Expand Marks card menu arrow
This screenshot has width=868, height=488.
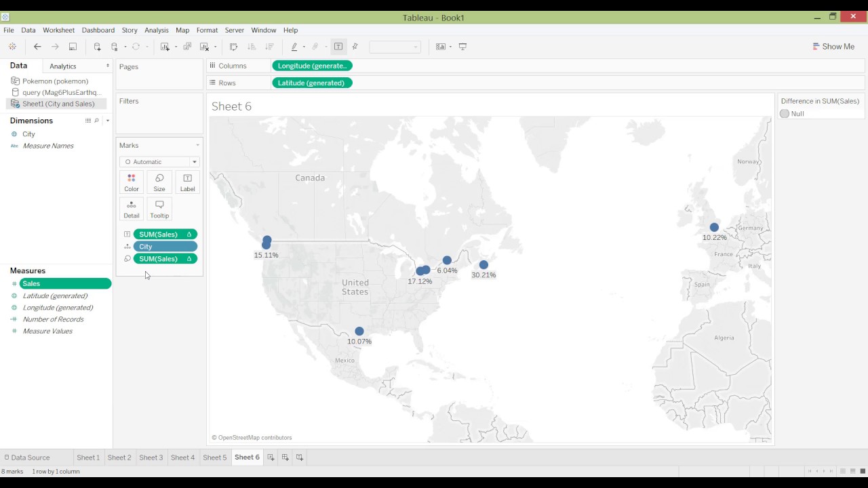(198, 145)
